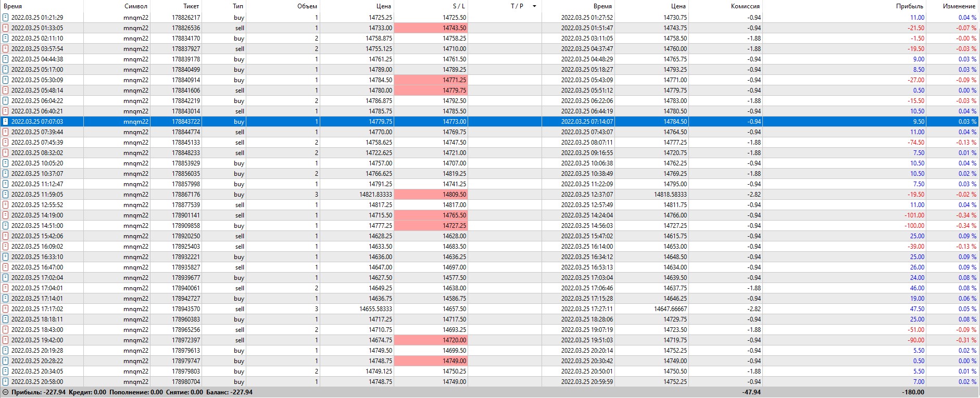The width and height of the screenshot is (980, 398).
Task: Click the trade icon at 05:30:09
Action: (x=6, y=80)
